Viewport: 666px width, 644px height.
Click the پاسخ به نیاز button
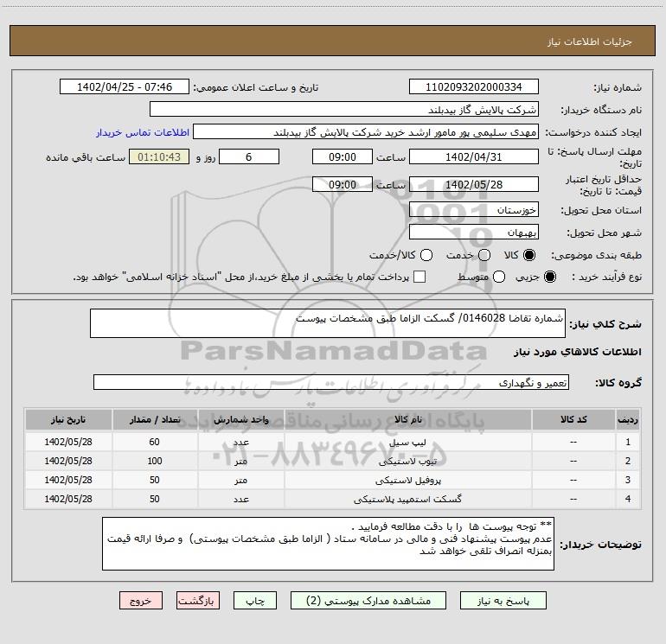click(503, 601)
